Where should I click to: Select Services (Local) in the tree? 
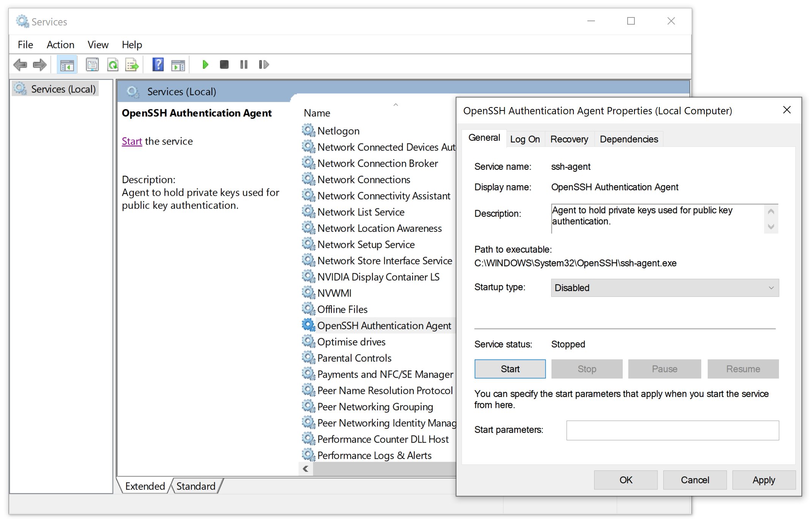[56, 89]
